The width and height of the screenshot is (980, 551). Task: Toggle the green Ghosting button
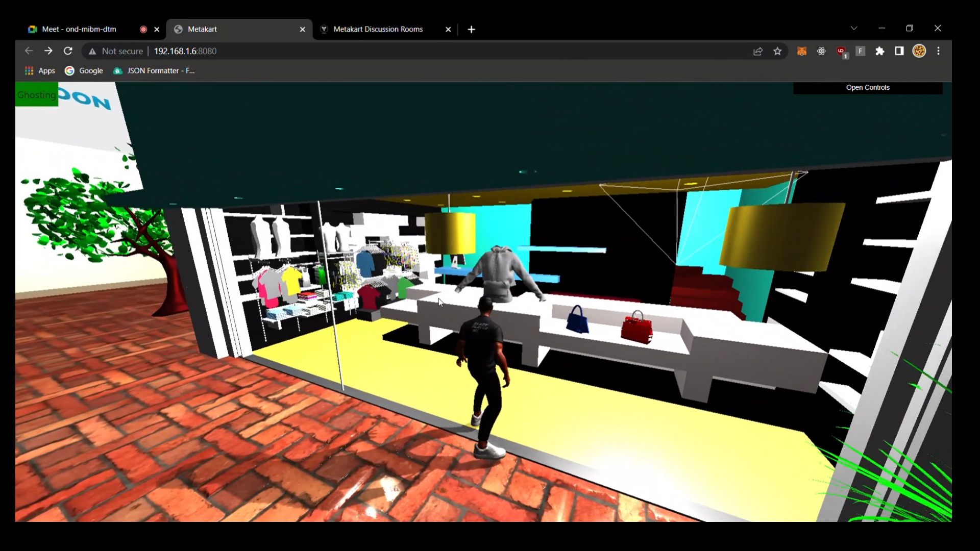click(x=36, y=95)
